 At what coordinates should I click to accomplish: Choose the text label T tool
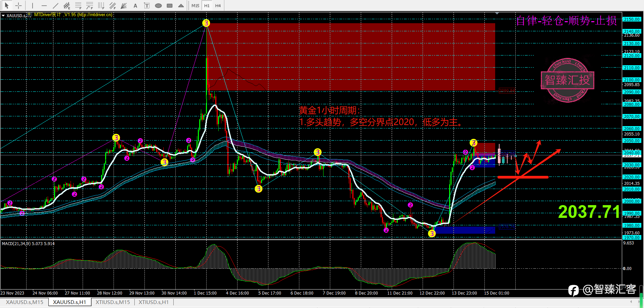[147, 5]
